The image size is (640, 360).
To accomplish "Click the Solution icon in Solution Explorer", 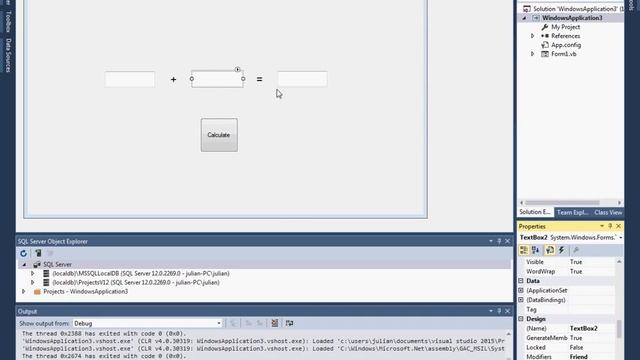I will (x=527, y=9).
